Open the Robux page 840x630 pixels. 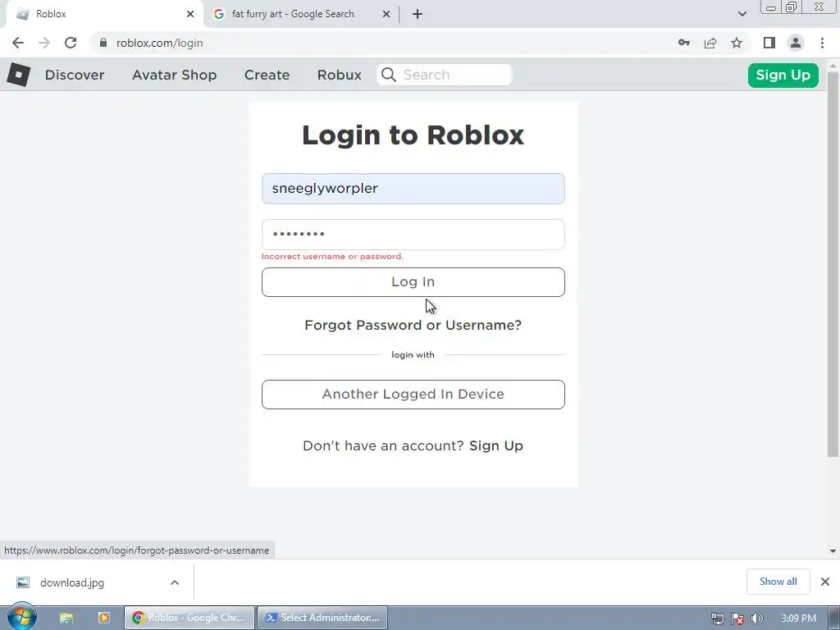pyautogui.click(x=339, y=75)
